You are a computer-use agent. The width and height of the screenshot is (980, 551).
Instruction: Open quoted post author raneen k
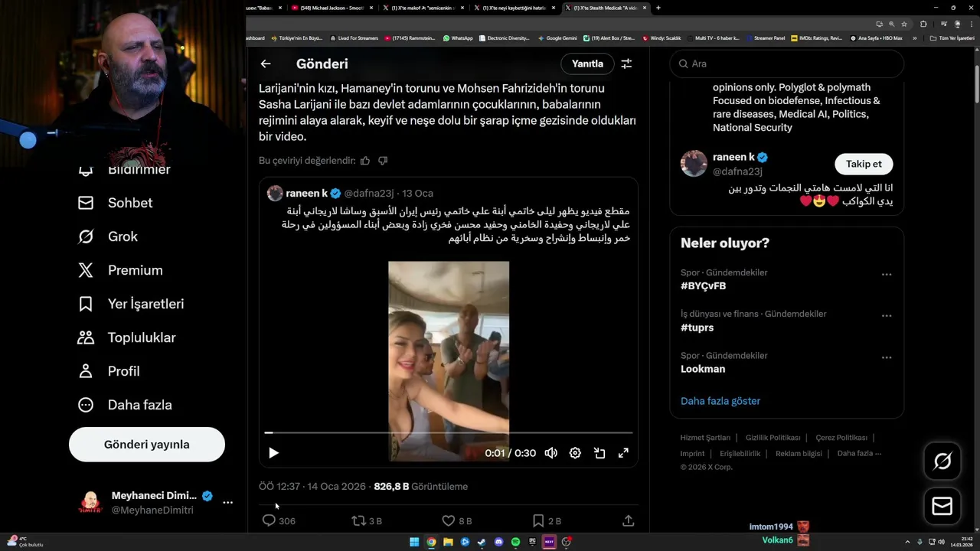306,194
